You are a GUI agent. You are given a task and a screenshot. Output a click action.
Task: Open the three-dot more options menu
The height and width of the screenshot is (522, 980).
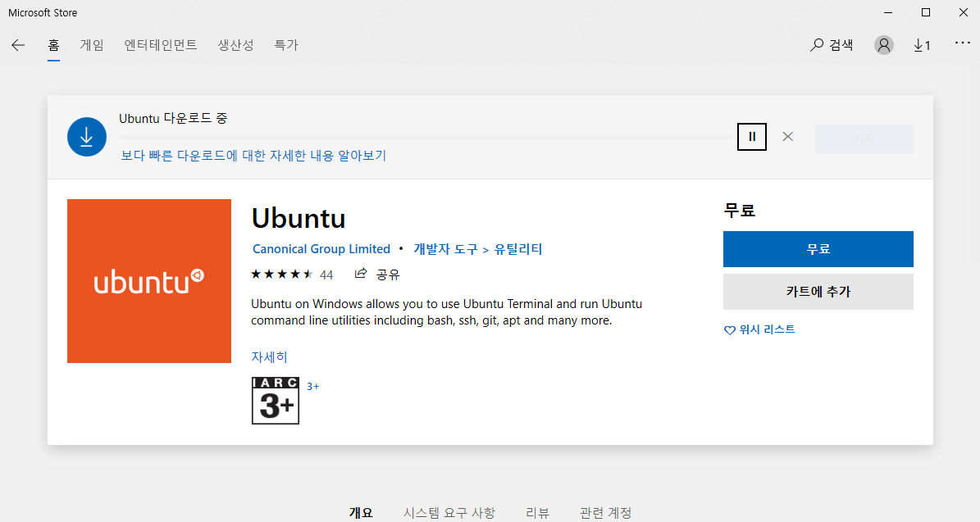(x=963, y=43)
